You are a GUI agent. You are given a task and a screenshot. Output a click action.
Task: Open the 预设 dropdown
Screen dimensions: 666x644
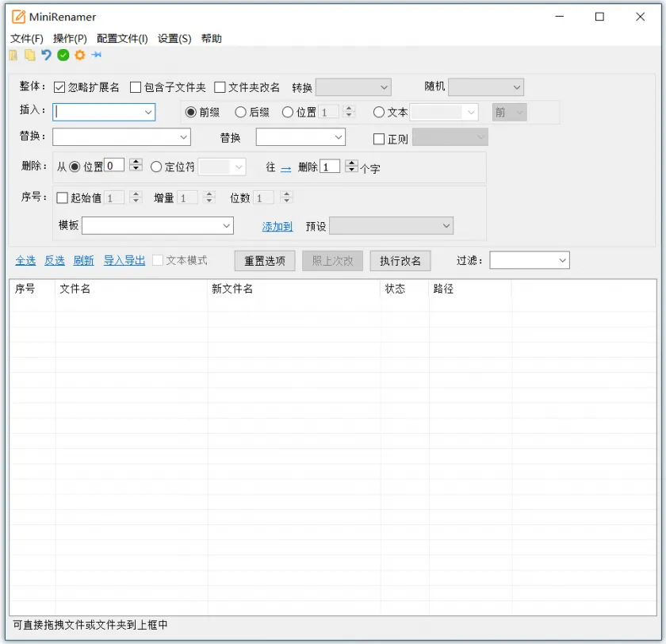[391, 225]
